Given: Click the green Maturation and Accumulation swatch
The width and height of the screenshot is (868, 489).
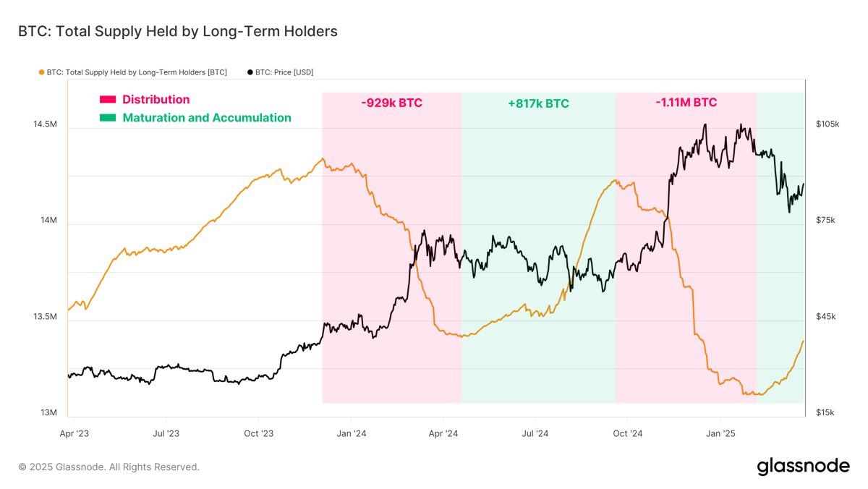Looking at the screenshot, I should tap(108, 118).
